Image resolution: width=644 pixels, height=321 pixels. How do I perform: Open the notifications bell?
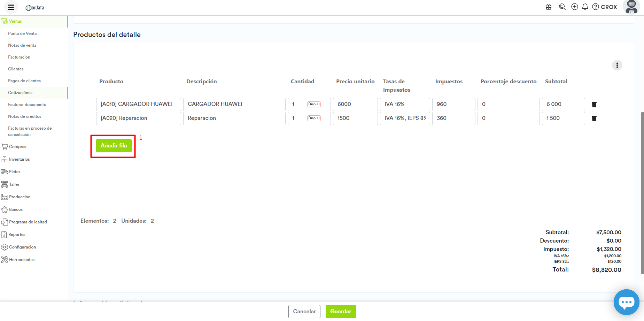585,7
